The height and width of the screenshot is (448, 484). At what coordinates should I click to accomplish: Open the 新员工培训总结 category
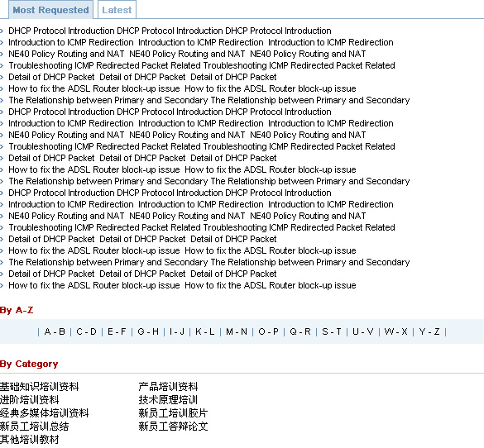[34, 427]
